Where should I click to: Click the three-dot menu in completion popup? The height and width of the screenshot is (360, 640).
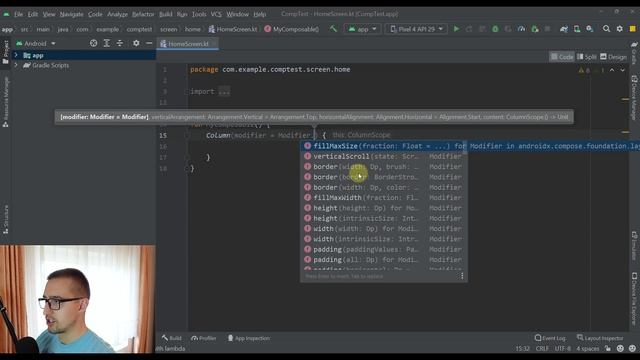(462, 276)
